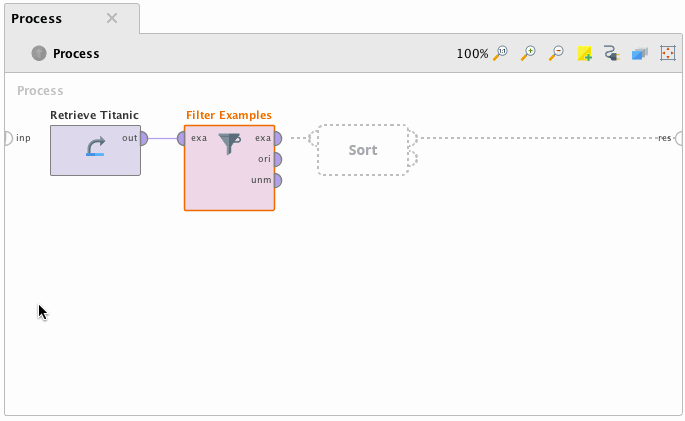Select the Filter Examples operator funnel icon
Screen dimensions: 685x421
pos(229,145)
